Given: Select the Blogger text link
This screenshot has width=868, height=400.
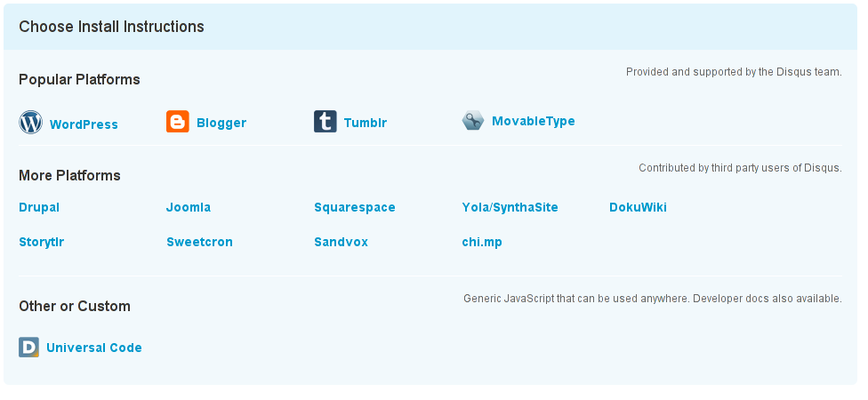Looking at the screenshot, I should [221, 124].
